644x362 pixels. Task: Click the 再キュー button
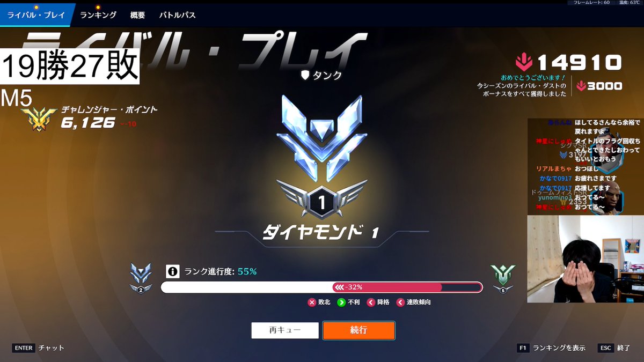(x=285, y=330)
